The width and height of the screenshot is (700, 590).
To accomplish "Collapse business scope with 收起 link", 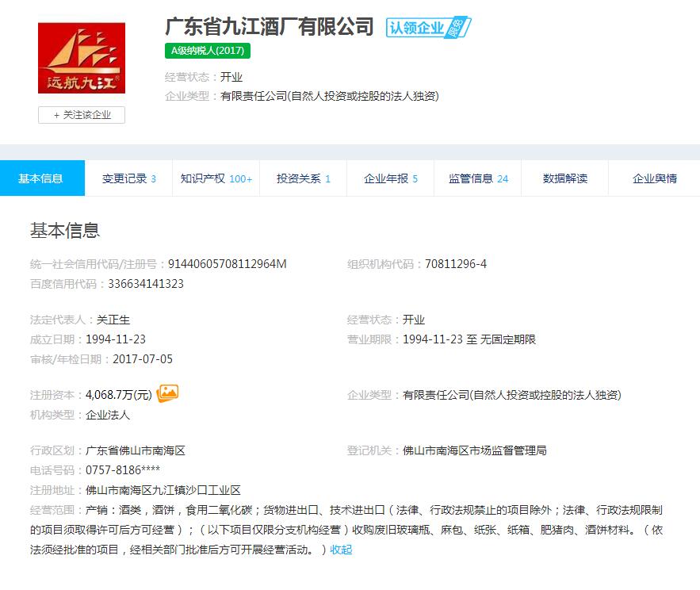I will 341,550.
